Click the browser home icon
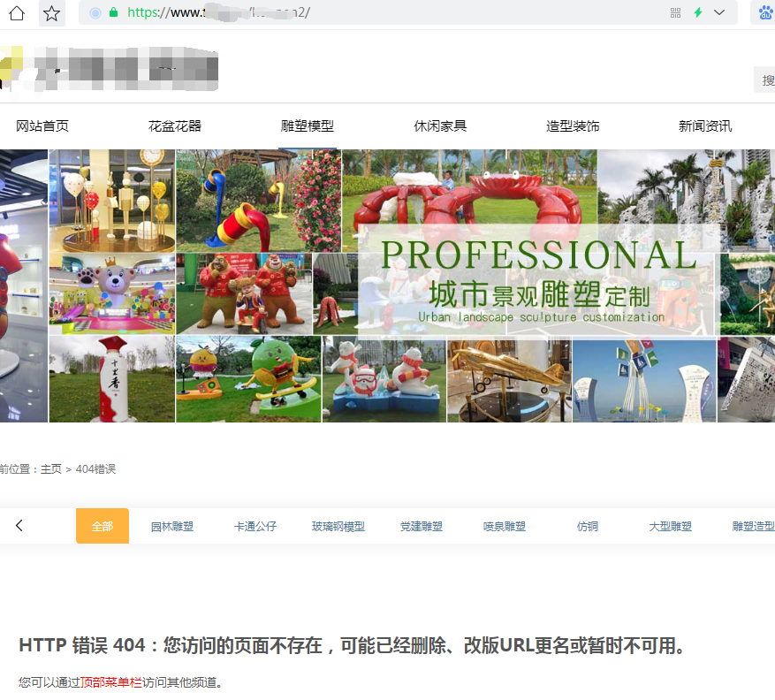This screenshot has height=700, width=775. click(17, 13)
